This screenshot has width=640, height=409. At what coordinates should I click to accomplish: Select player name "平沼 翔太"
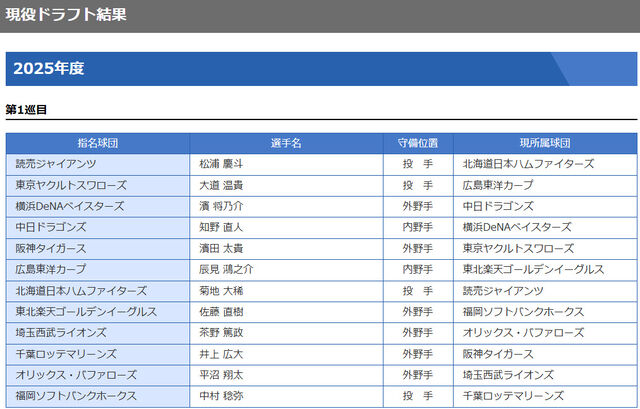click(221, 375)
